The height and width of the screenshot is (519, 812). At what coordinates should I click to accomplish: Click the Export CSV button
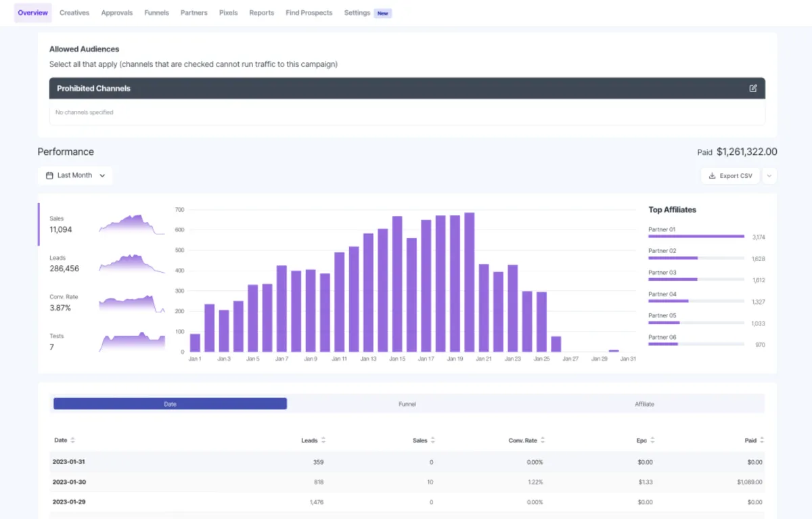pos(730,176)
